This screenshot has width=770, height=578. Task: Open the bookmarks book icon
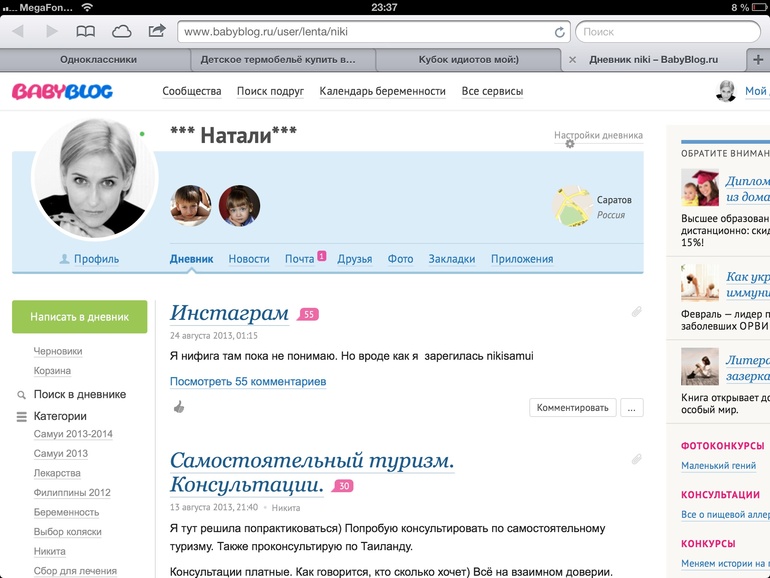85,32
